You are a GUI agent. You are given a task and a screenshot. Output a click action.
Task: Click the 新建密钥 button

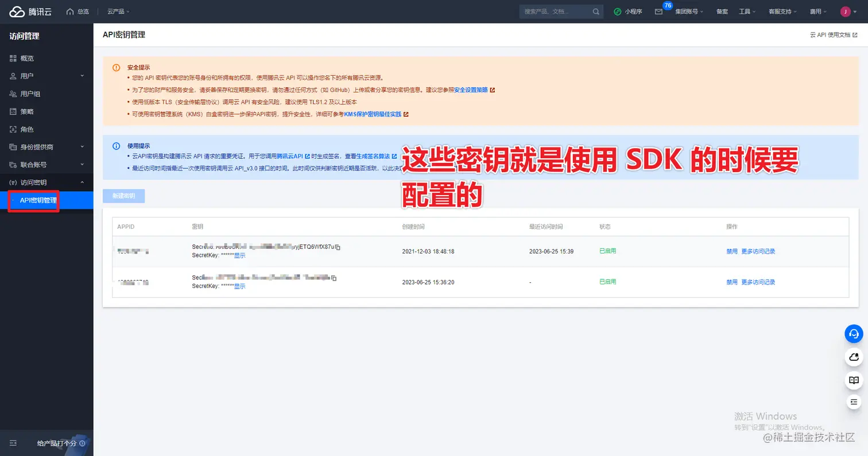coord(123,196)
